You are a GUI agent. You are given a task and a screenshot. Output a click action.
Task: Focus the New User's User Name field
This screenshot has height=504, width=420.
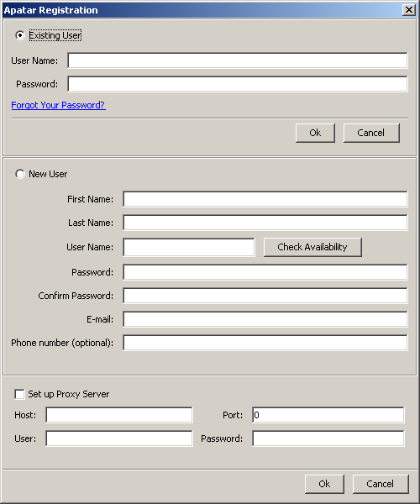click(189, 247)
